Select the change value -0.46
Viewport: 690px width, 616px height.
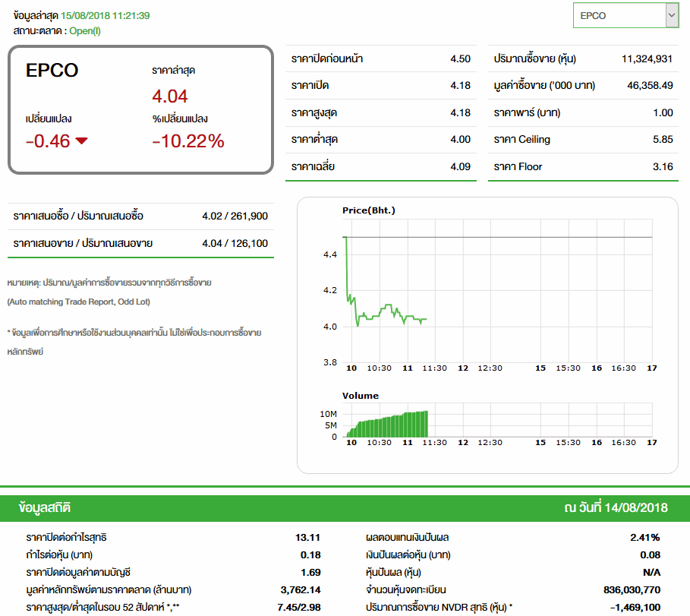[x=48, y=141]
